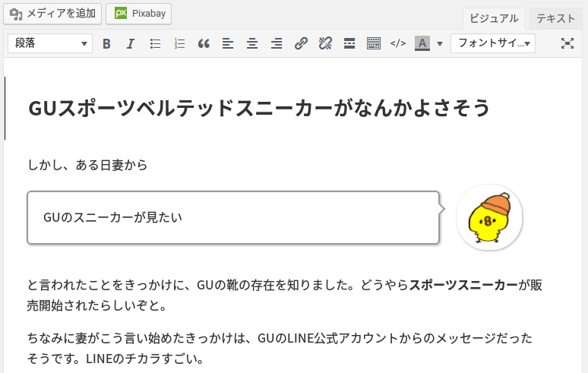Align text center
This screenshot has height=373, width=588.
252,44
